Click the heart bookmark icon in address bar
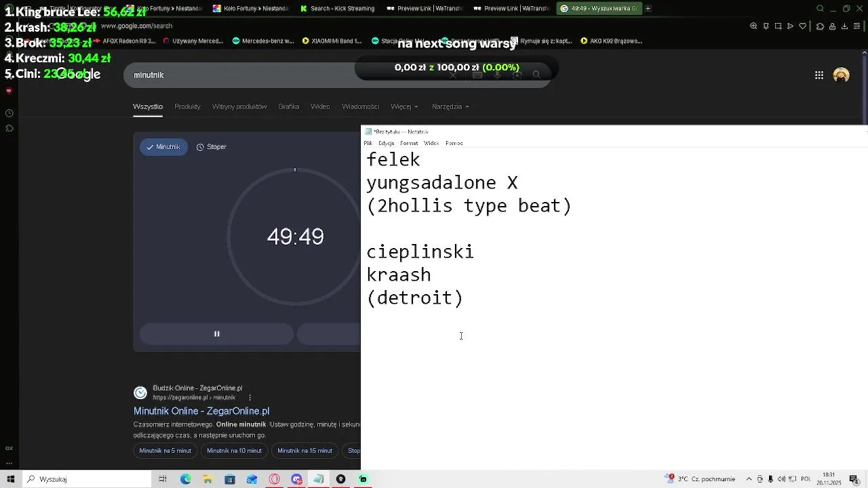868x488 pixels. pos(803,26)
